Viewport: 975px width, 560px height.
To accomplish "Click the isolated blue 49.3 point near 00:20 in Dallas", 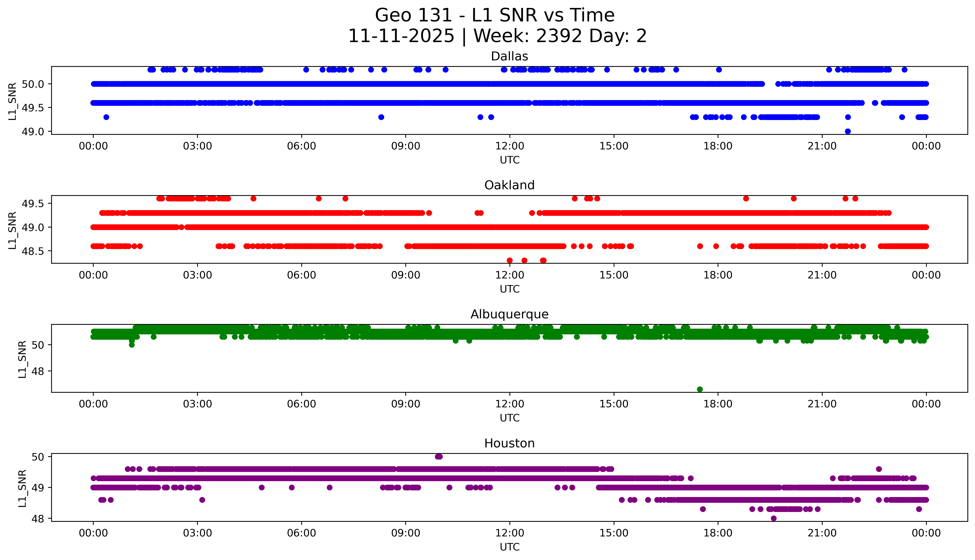I will [x=106, y=117].
